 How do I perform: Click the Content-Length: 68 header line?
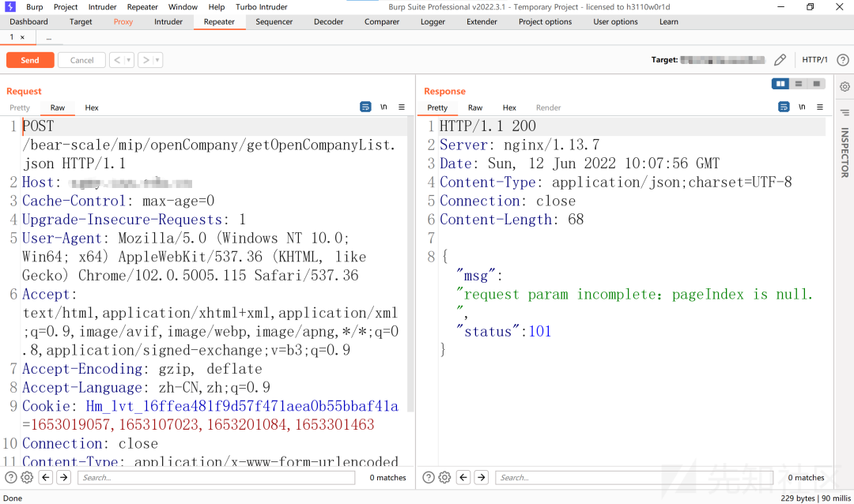coord(512,220)
